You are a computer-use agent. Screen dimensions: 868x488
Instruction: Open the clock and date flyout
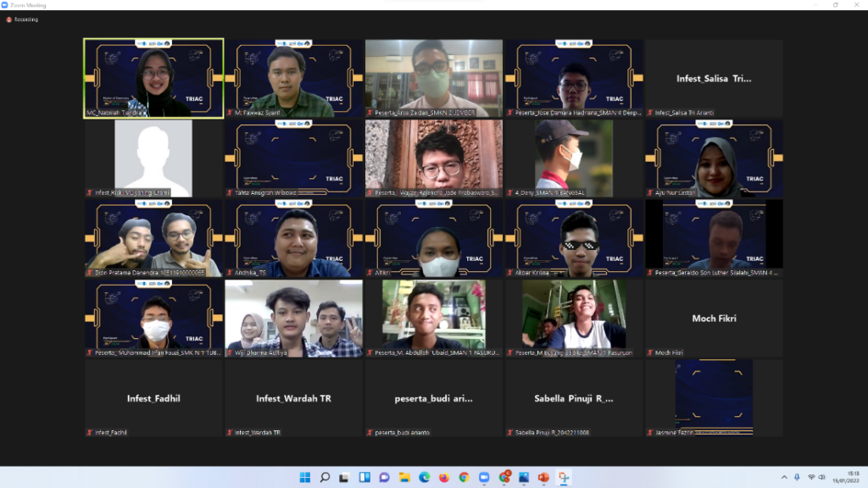click(x=853, y=478)
